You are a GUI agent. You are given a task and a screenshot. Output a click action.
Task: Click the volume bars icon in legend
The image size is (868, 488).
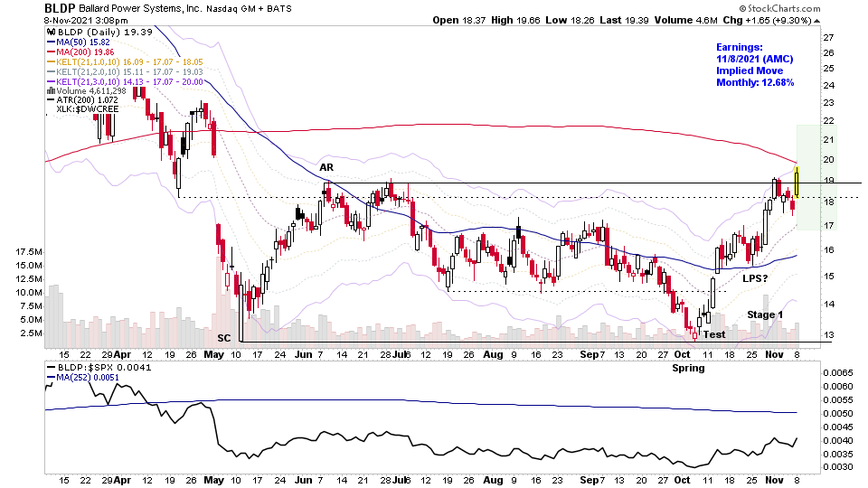pos(51,91)
